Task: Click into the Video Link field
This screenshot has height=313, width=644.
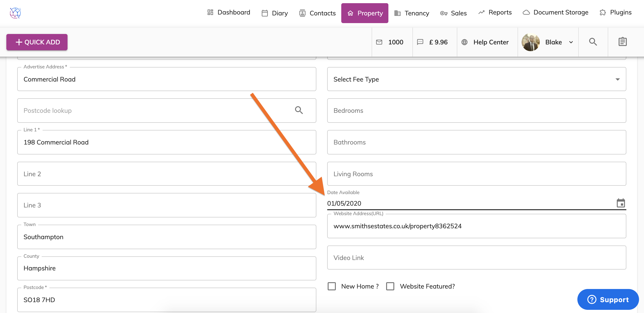Action: 476,258
